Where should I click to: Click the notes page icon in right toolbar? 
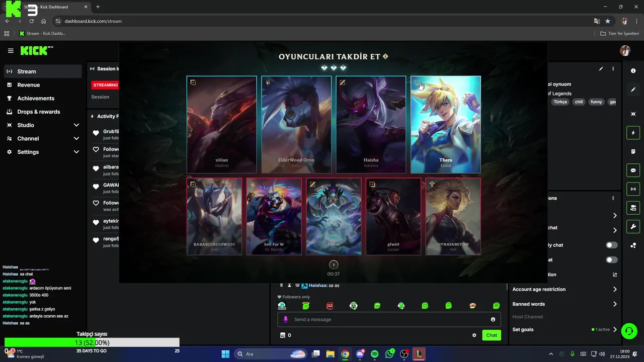pyautogui.click(x=633, y=151)
